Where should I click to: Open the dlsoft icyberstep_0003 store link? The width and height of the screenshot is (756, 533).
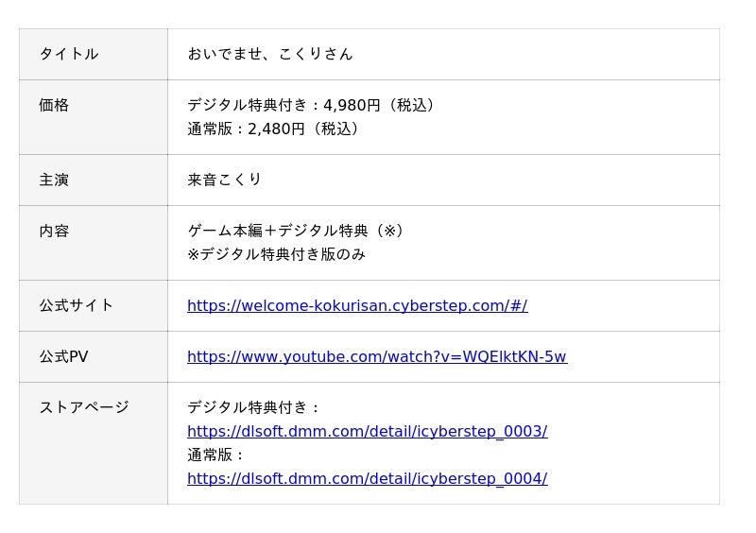click(367, 431)
